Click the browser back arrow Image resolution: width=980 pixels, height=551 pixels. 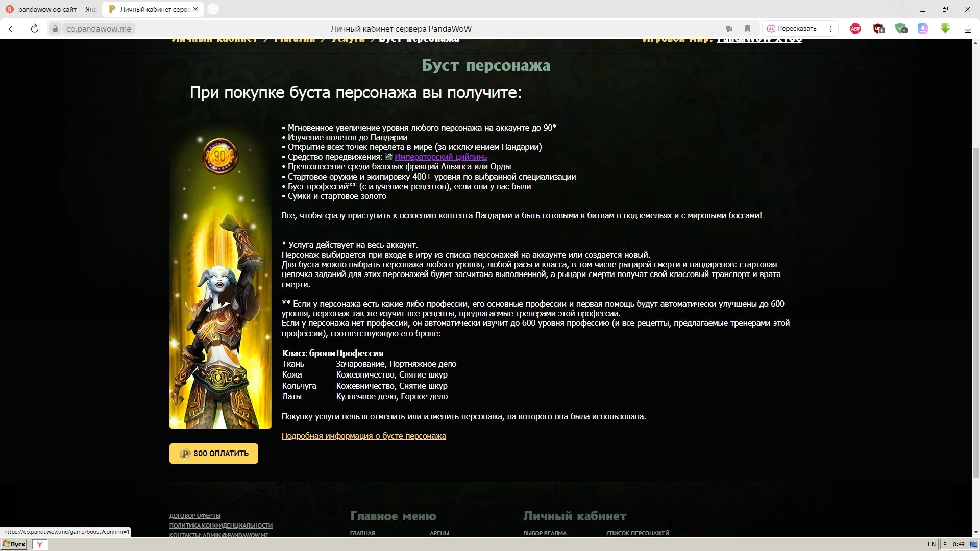[x=12, y=29]
